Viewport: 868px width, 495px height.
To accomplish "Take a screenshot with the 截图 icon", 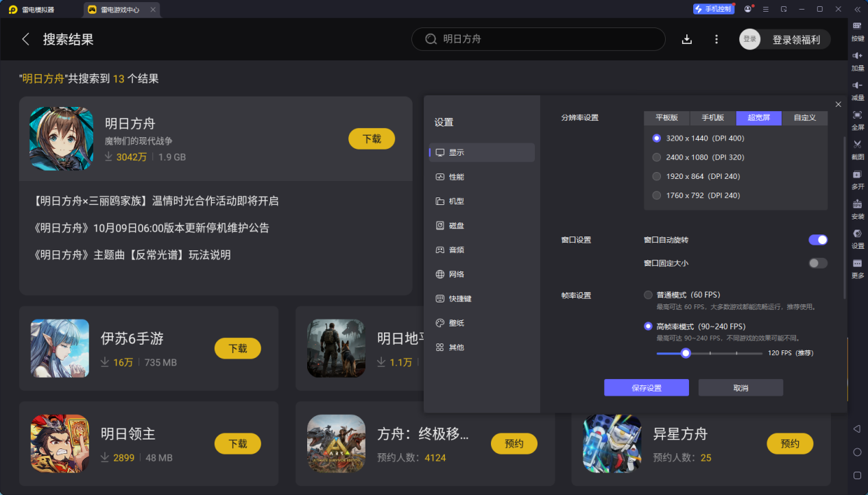I will [x=857, y=144].
